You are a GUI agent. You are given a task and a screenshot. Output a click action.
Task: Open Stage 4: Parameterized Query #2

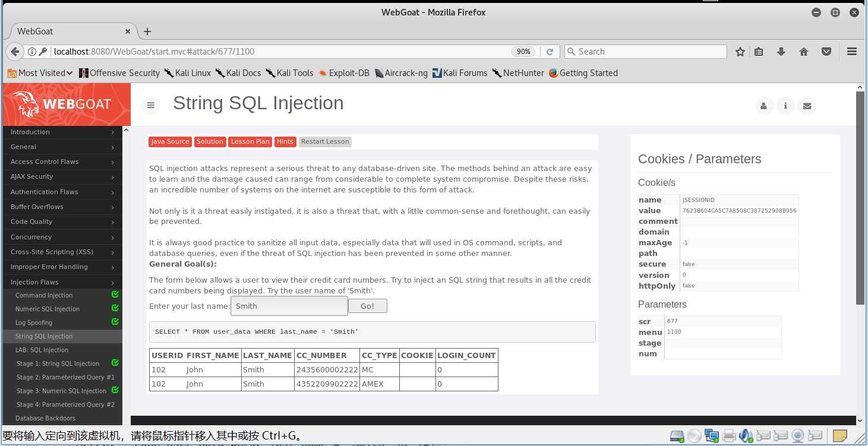(65, 404)
